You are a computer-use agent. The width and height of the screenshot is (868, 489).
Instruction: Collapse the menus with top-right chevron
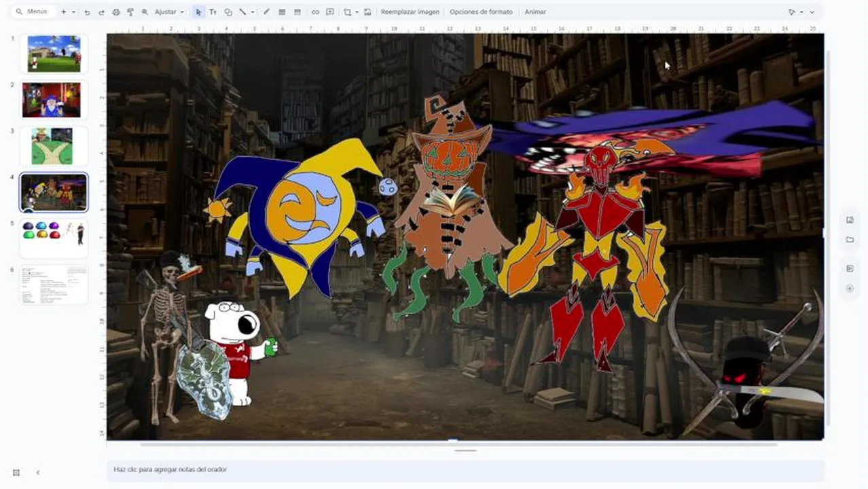pos(812,12)
